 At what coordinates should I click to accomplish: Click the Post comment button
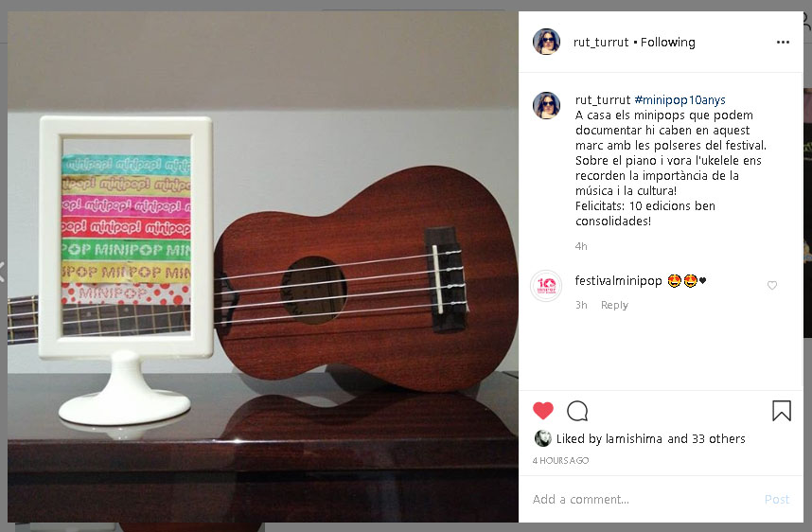[777, 500]
